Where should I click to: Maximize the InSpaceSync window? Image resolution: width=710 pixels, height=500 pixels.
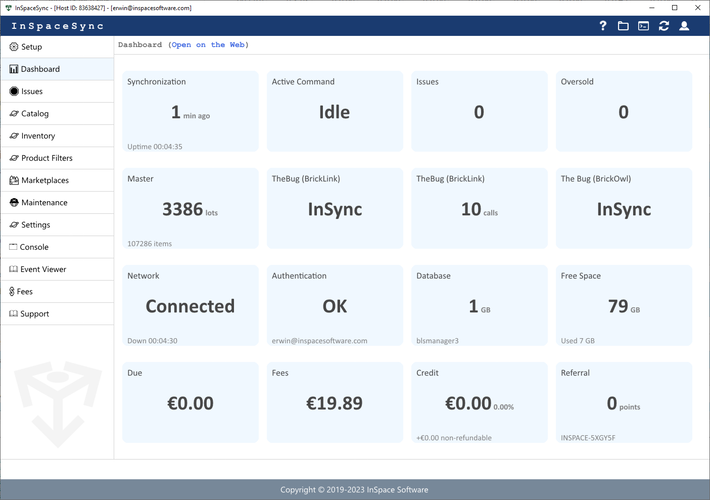[674, 7]
